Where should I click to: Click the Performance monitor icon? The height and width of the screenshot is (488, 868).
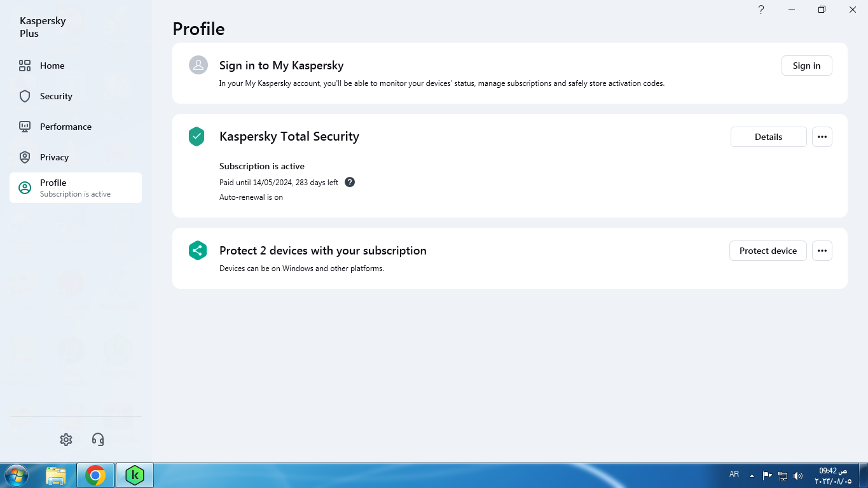click(25, 127)
